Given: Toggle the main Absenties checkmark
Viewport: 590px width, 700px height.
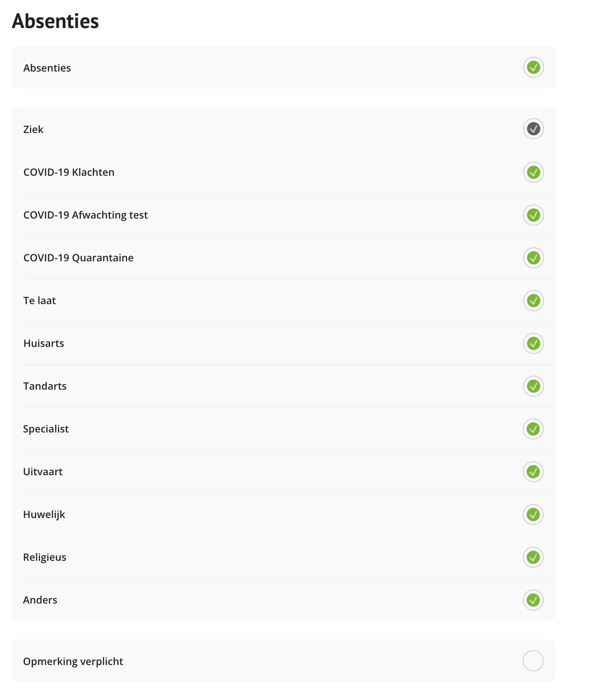Looking at the screenshot, I should (533, 67).
